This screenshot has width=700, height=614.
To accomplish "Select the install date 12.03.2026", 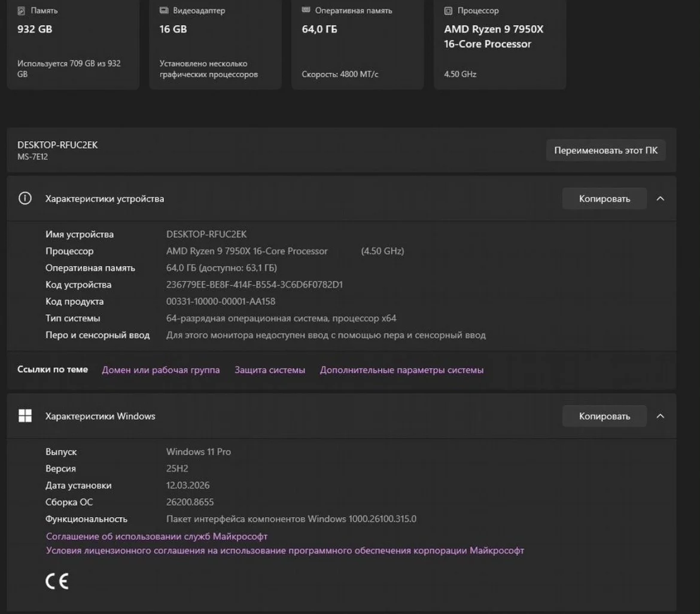I will [x=188, y=485].
